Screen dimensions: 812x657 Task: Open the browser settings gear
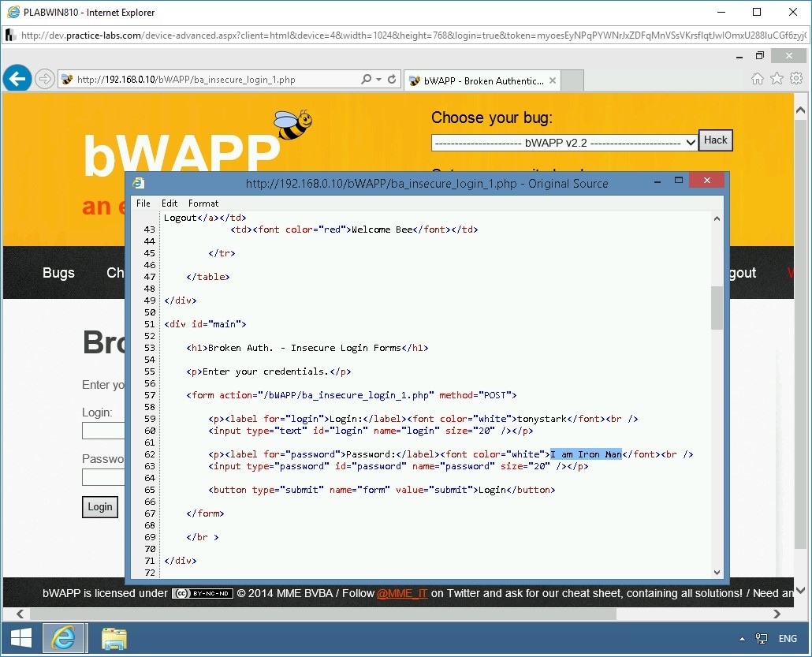pos(796,79)
